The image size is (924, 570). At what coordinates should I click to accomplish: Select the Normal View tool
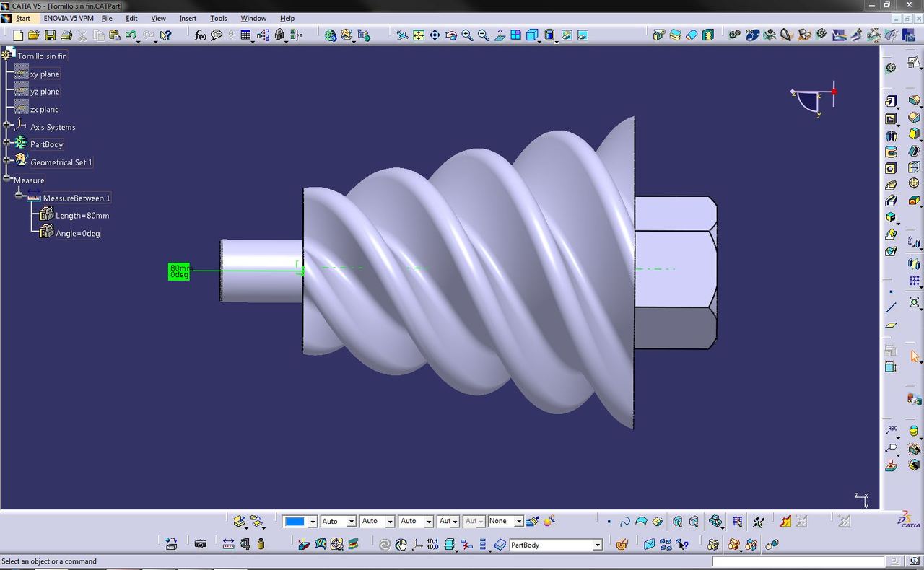pos(500,35)
